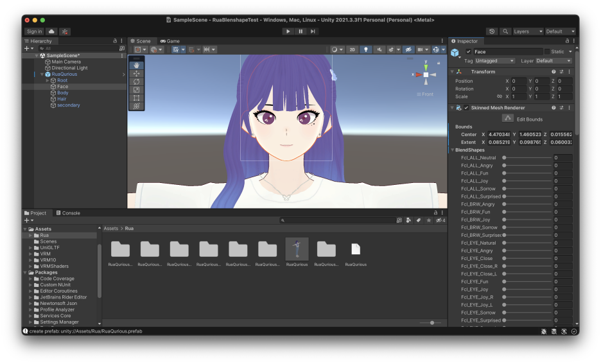Open Hierarchy search-in-scene icon
Viewport: 601px width, 364px height.
click(x=121, y=48)
